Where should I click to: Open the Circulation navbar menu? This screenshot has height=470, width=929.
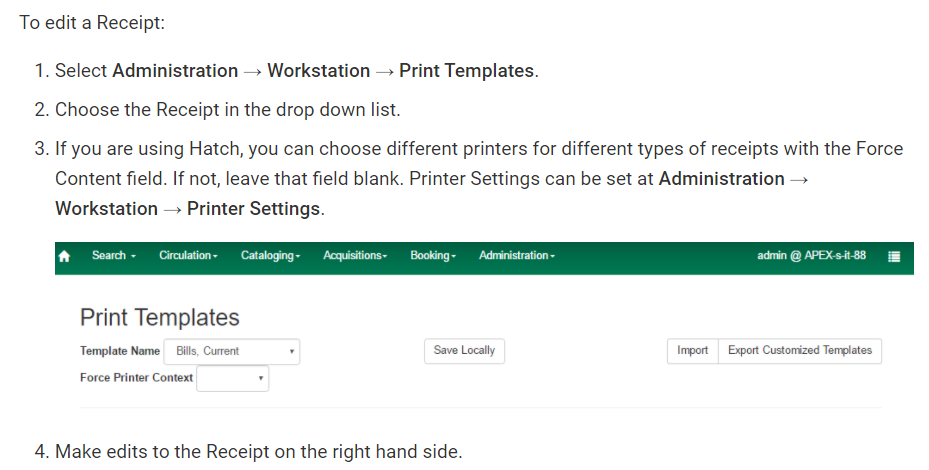[x=188, y=255]
